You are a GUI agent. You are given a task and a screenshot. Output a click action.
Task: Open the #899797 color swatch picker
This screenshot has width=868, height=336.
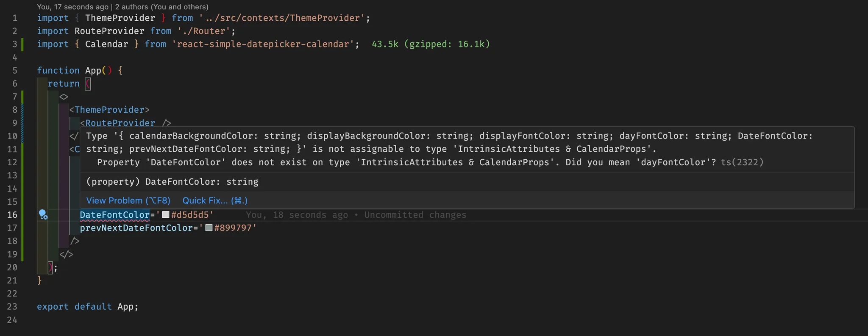click(209, 228)
